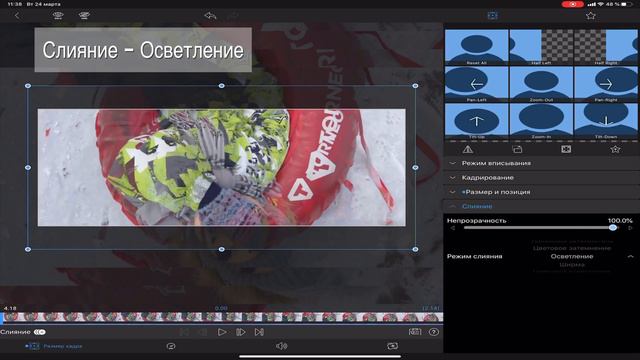The width and height of the screenshot is (640, 360).
Task: Click the rotate frame icon below presets
Action: point(517,149)
